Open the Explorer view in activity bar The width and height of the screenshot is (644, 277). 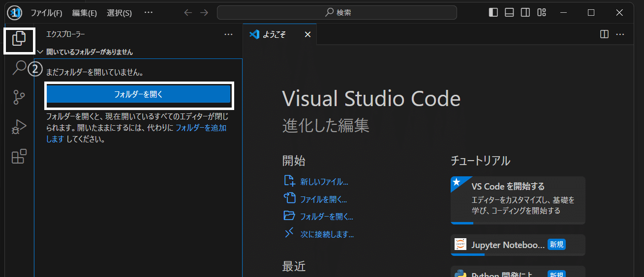[19, 38]
